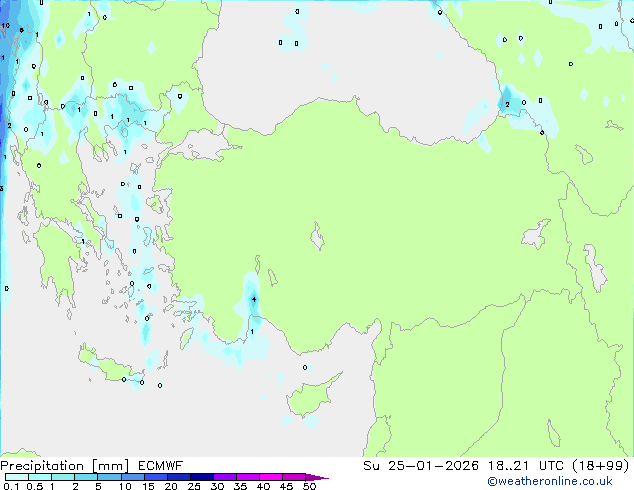
Task: Click the 'ECMWF' model label
Action: click(161, 466)
